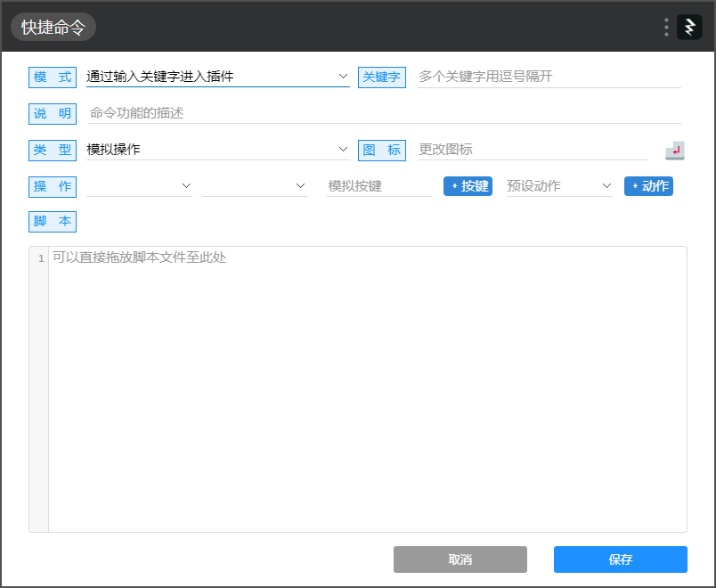Open the three-dot options menu

[665, 27]
